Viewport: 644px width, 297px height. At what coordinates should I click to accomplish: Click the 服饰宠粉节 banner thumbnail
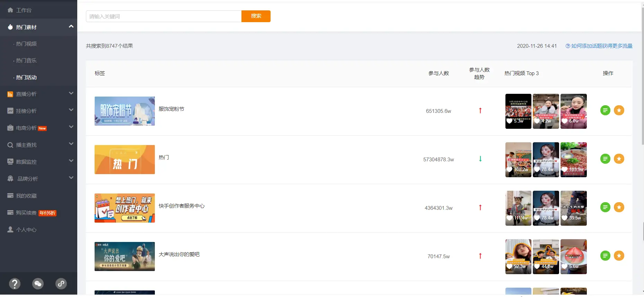[125, 111]
